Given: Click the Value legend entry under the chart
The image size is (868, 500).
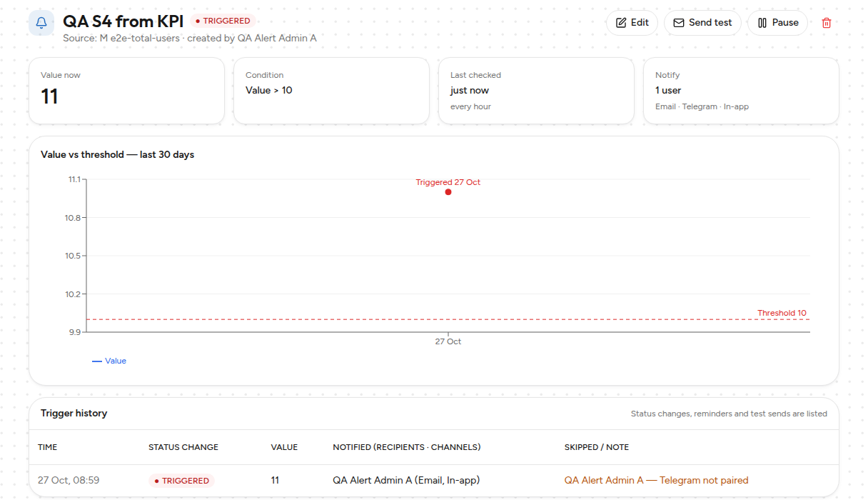Looking at the screenshot, I should pos(109,361).
